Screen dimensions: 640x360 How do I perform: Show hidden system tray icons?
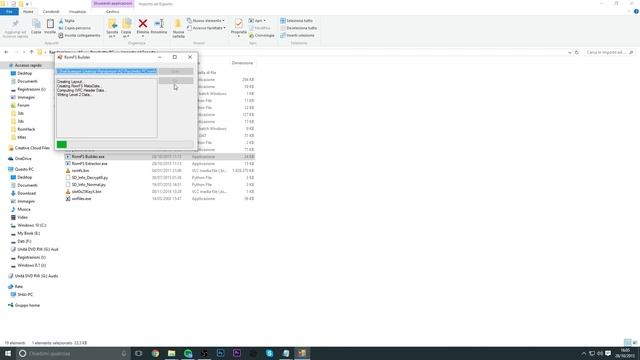[x=584, y=353]
